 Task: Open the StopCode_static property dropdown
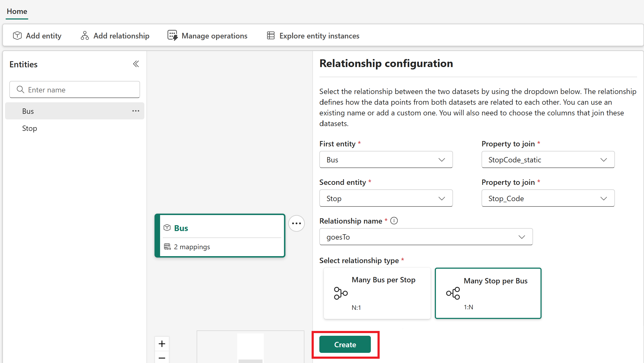[548, 160]
